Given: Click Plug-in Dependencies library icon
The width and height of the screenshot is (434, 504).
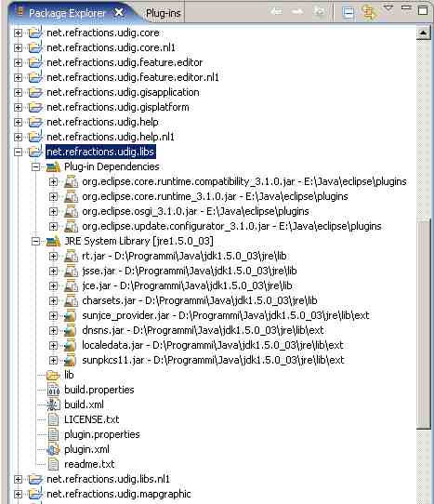Looking at the screenshot, I should click(x=53, y=166).
